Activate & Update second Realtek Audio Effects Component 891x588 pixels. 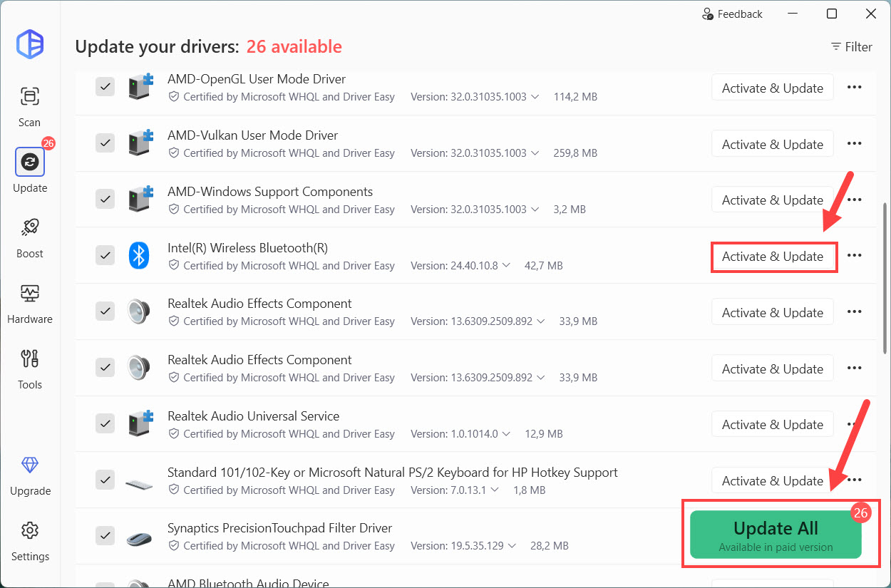pos(773,368)
